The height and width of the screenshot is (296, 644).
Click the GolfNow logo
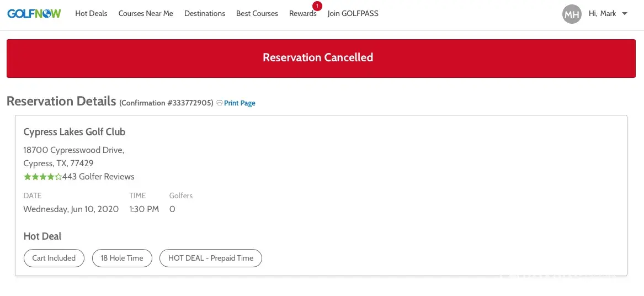(34, 13)
